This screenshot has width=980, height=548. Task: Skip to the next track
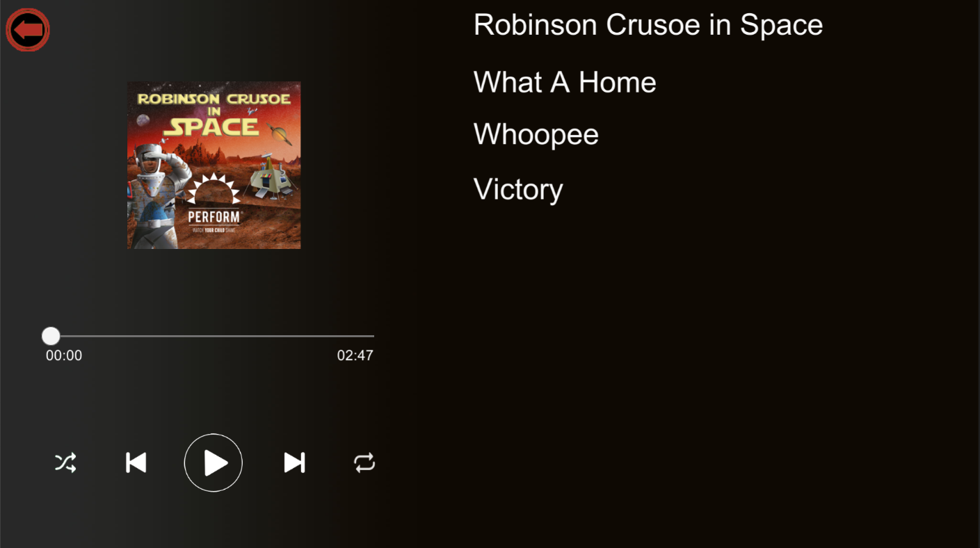click(x=294, y=462)
